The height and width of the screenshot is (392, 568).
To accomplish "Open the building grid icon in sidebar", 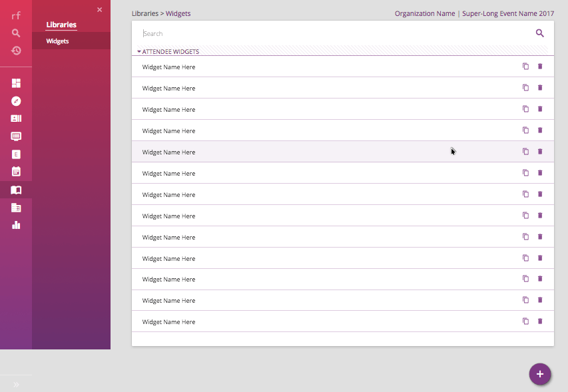I will pyautogui.click(x=16, y=208).
